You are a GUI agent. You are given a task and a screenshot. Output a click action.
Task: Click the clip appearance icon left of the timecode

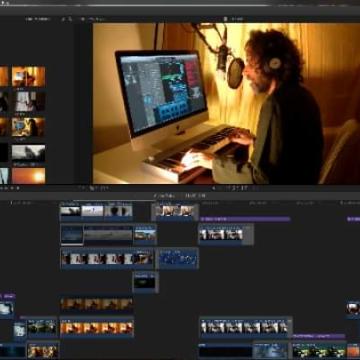[x=213, y=188]
